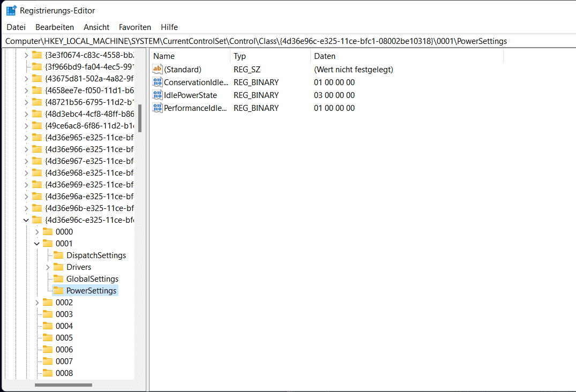Screen dimensions: 576x392
Task: Click the GlobalSettings folder icon
Action: point(59,278)
